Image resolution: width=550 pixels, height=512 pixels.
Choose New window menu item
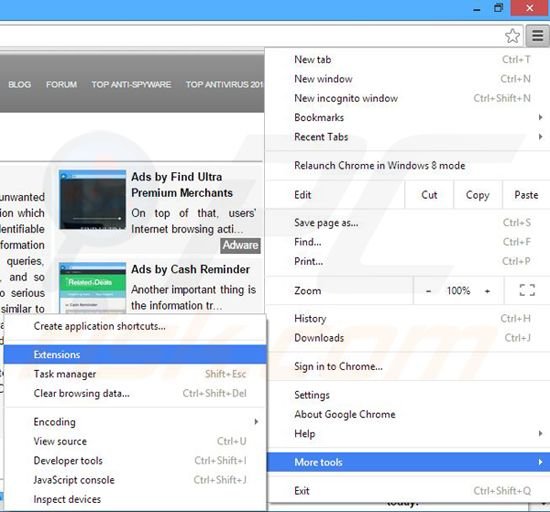click(x=408, y=79)
